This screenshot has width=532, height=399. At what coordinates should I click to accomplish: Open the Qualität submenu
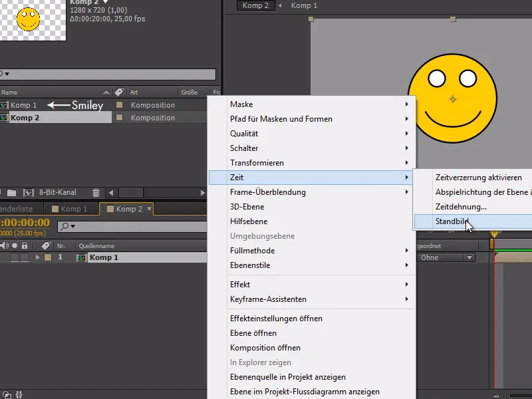tap(311, 134)
